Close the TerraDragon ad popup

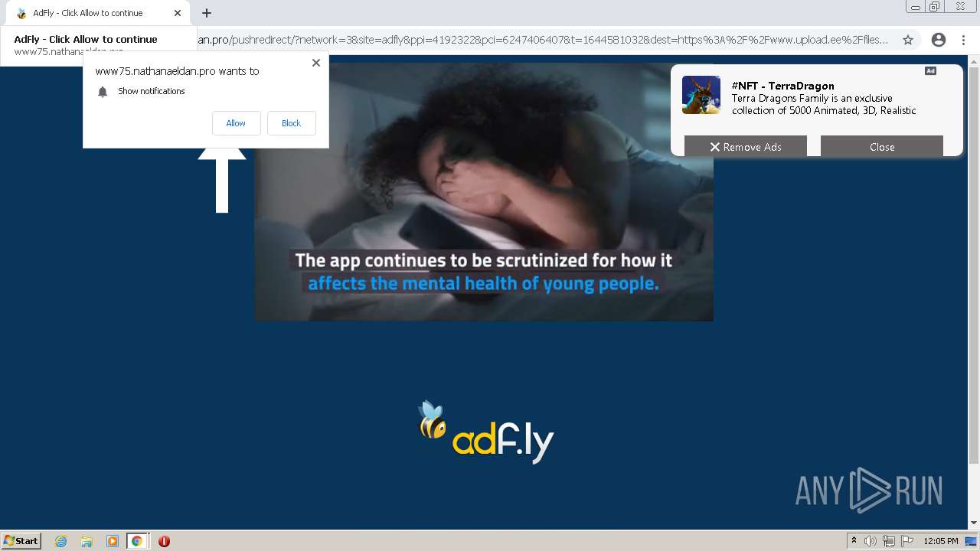click(x=881, y=146)
